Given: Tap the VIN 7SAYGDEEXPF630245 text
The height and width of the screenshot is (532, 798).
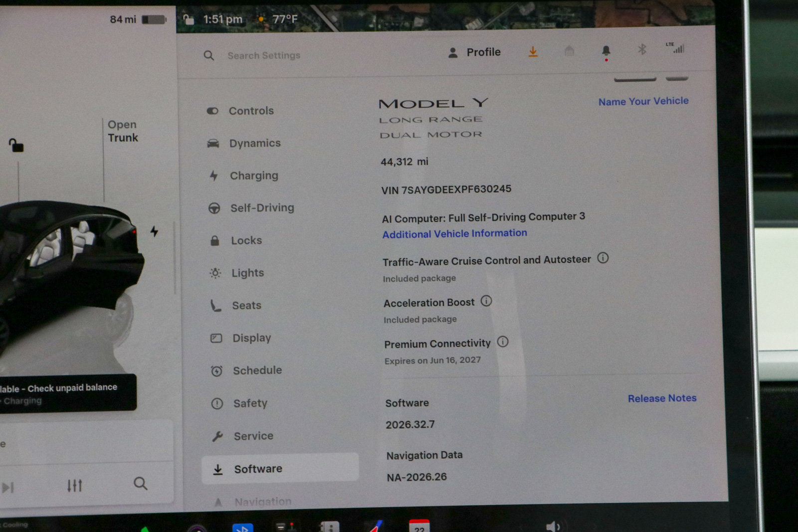Looking at the screenshot, I should [446, 189].
